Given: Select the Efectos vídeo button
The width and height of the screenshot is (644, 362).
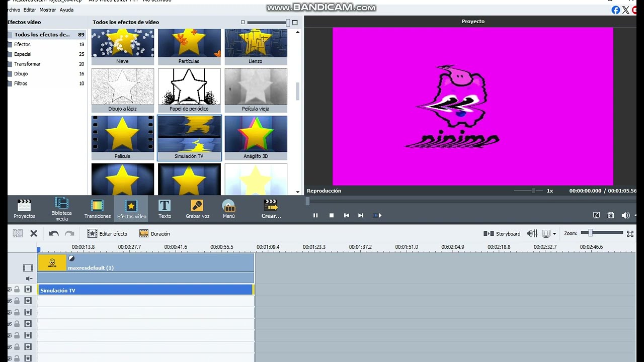Looking at the screenshot, I should [x=131, y=209].
